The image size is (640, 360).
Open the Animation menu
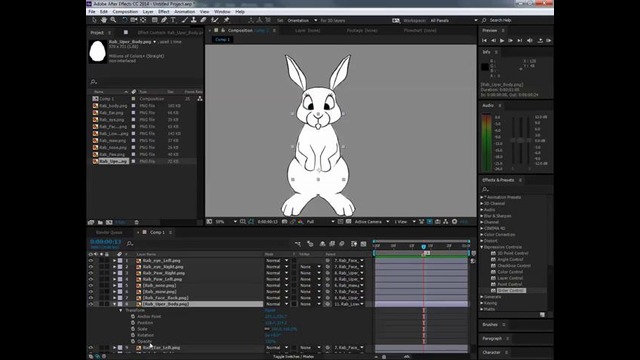coord(184,12)
